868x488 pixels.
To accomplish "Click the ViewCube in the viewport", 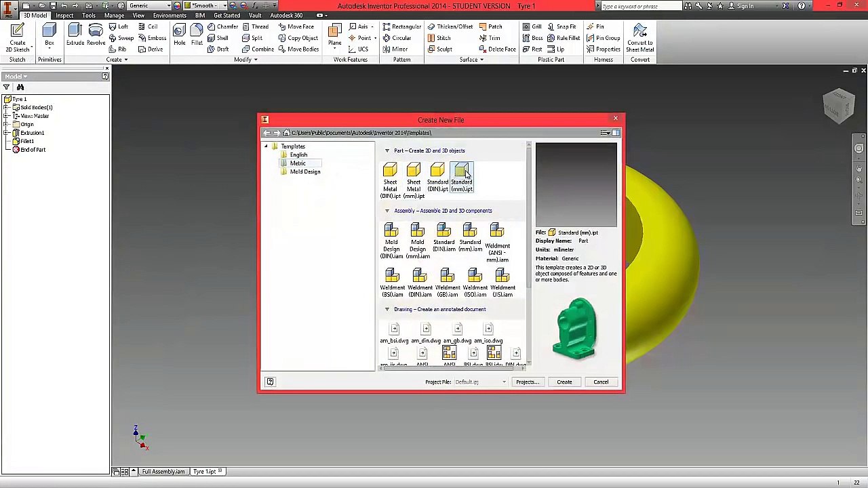I will (x=840, y=106).
